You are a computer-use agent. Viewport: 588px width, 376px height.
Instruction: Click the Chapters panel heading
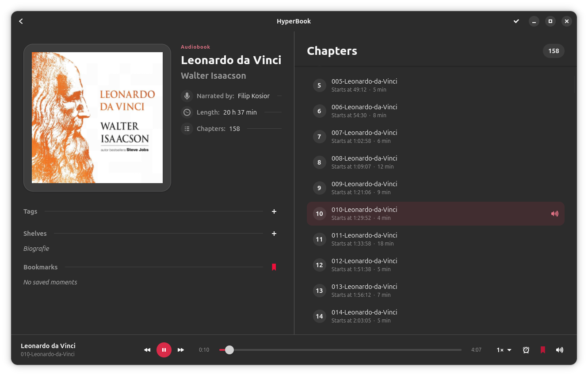click(x=332, y=51)
